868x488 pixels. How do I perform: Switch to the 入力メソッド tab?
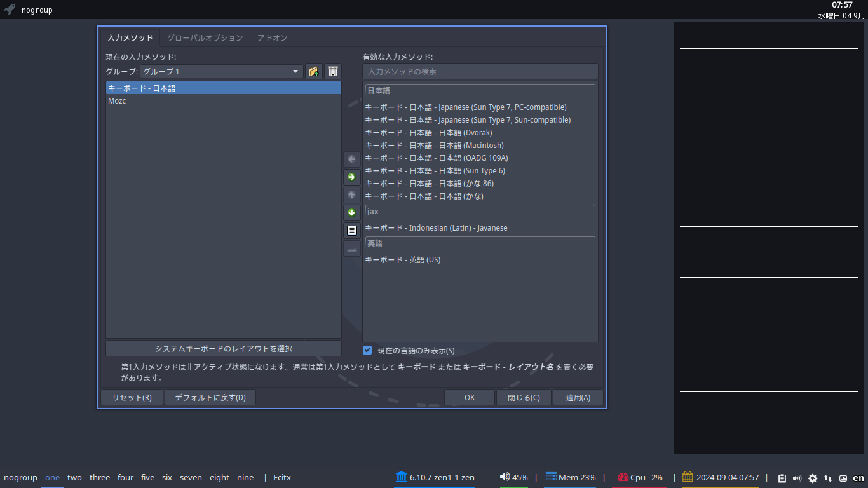(130, 37)
